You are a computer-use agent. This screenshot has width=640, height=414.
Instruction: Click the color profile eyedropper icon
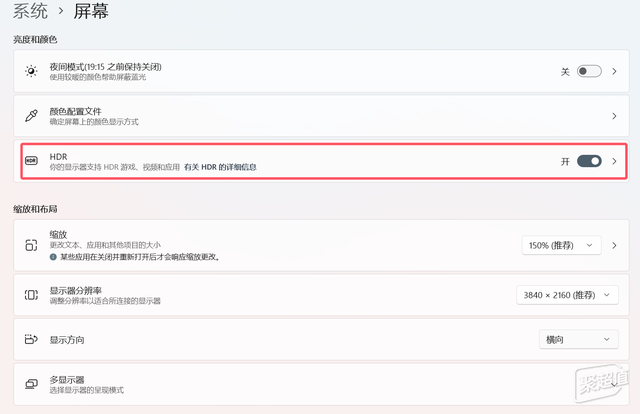(x=31, y=116)
